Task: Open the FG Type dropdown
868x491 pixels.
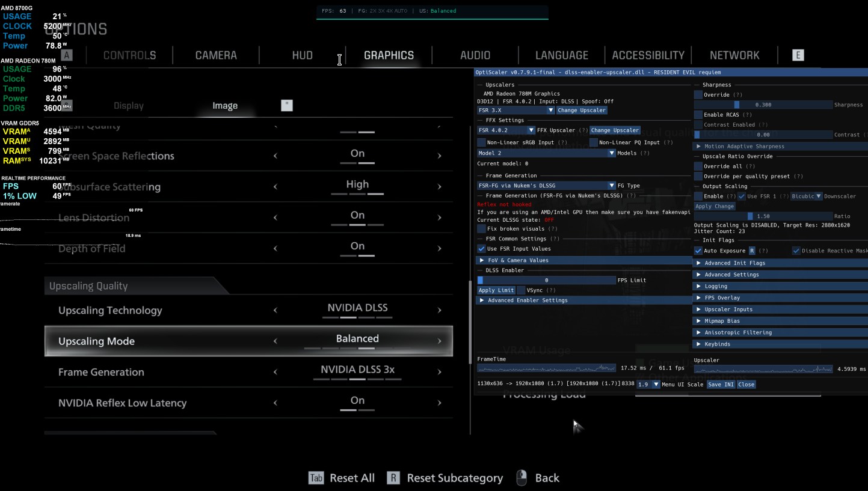Action: pos(546,186)
